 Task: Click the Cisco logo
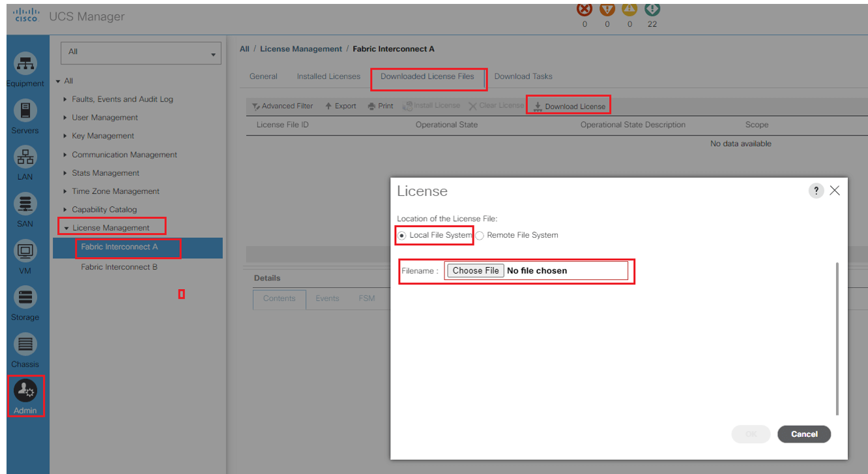pyautogui.click(x=27, y=16)
